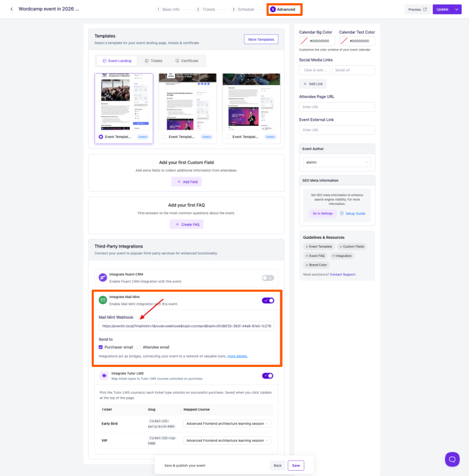This screenshot has width=469, height=476.
Task: Click the plus icon on Create FAQ
Action: pos(178,224)
